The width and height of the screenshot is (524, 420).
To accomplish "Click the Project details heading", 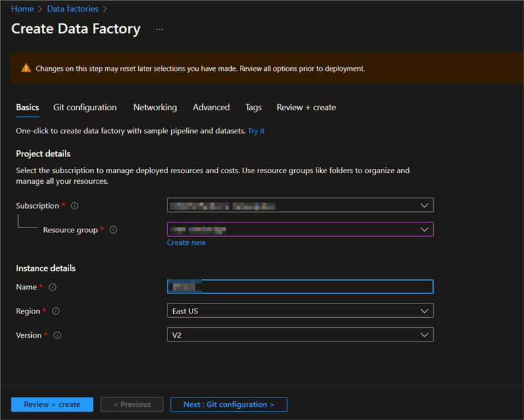I will click(43, 154).
